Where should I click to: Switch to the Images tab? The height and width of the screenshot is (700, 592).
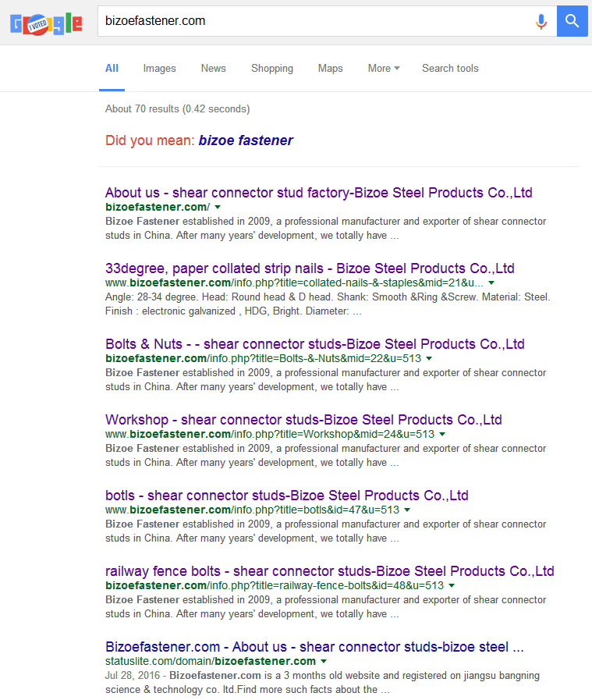pyautogui.click(x=159, y=69)
